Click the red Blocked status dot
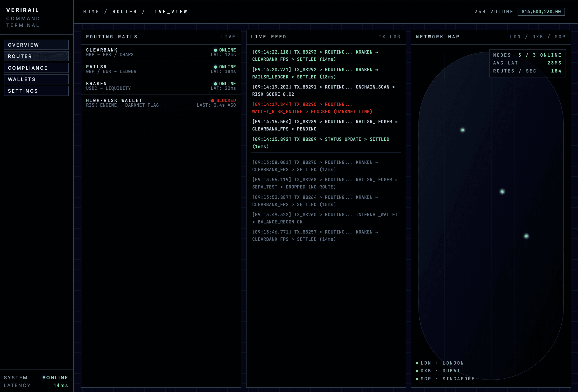 pyautogui.click(x=213, y=100)
